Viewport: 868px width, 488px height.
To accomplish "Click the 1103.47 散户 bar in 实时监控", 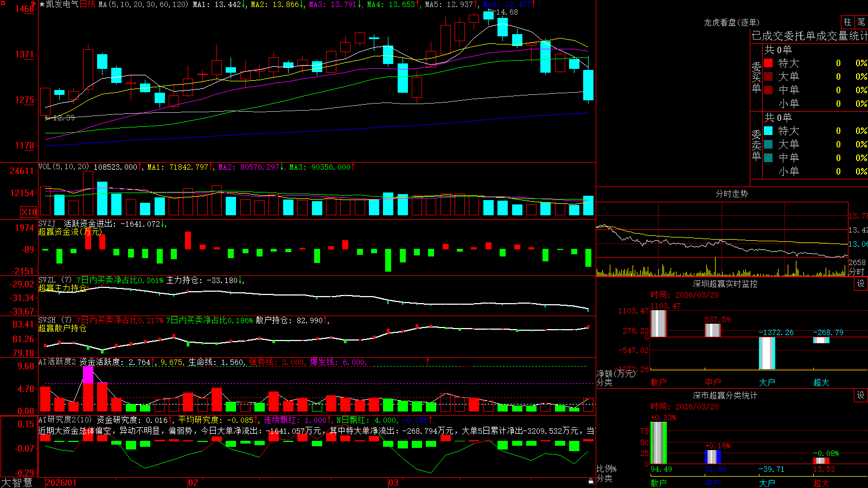I will (659, 324).
